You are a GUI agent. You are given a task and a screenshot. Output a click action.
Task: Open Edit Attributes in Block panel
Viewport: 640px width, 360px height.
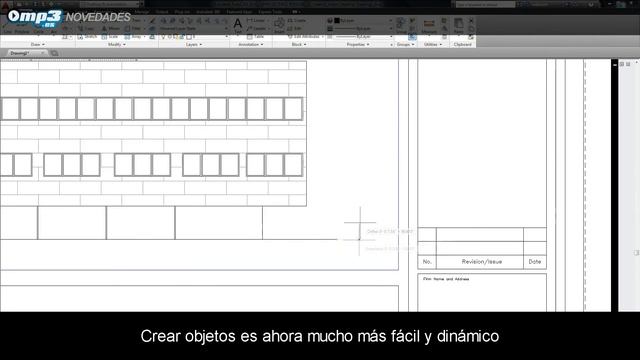pos(304,37)
